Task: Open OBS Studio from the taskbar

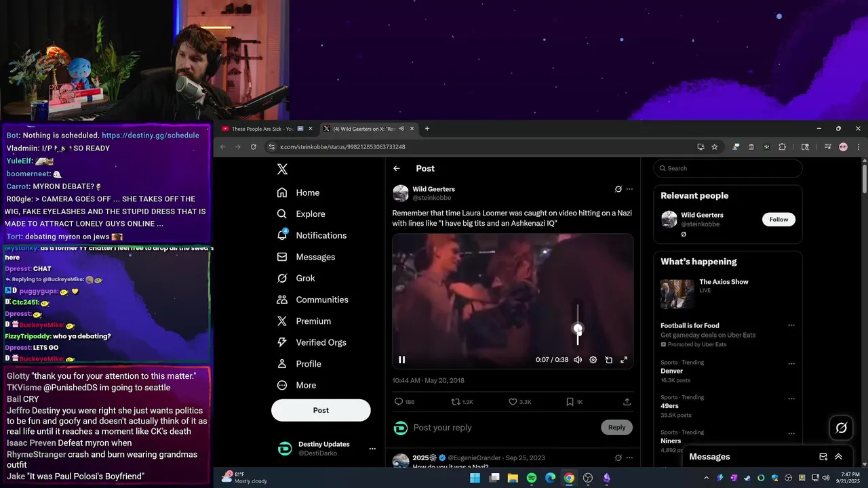Action: pos(588,478)
